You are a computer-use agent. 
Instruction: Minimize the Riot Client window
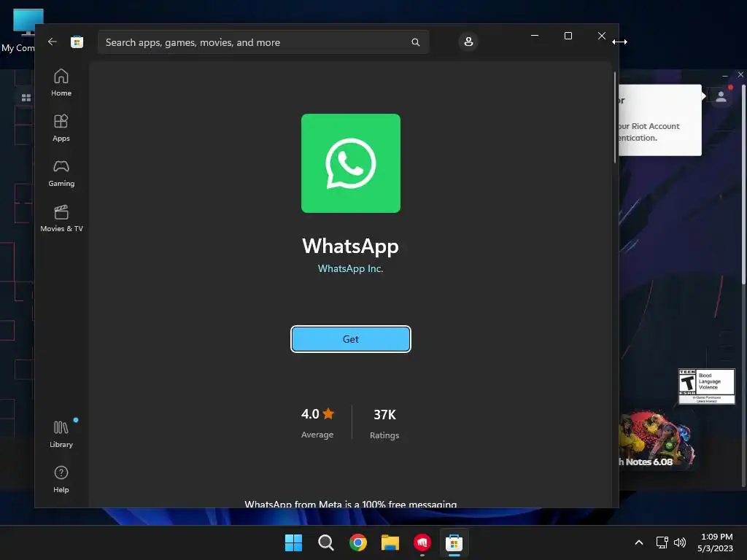pos(724,75)
